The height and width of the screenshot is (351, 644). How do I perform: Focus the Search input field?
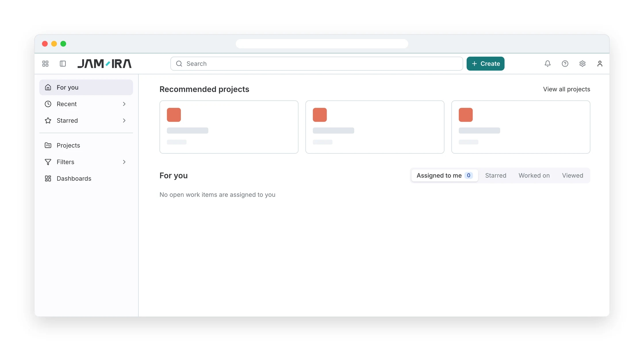click(x=317, y=64)
